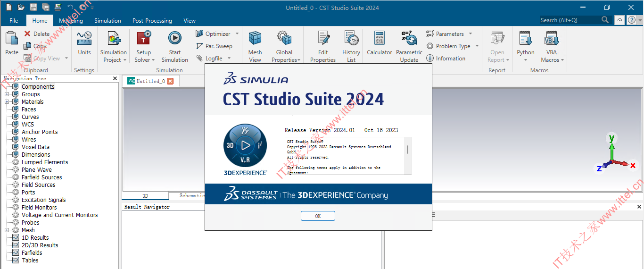Screen dimensions: 644x269
Task: Expand the Materials tree node
Action: click(7, 102)
